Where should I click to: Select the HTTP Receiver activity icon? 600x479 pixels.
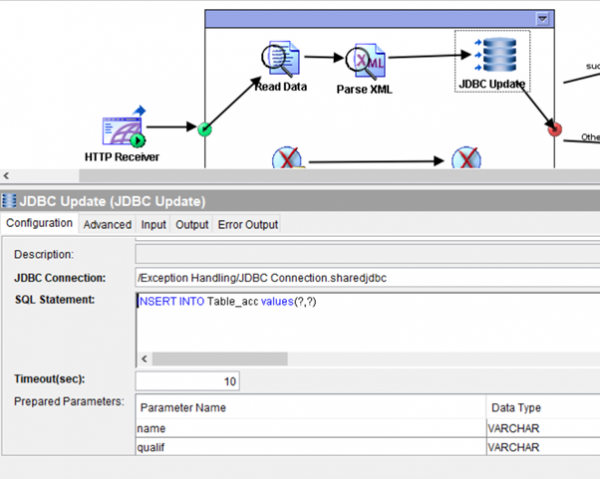pos(123,128)
